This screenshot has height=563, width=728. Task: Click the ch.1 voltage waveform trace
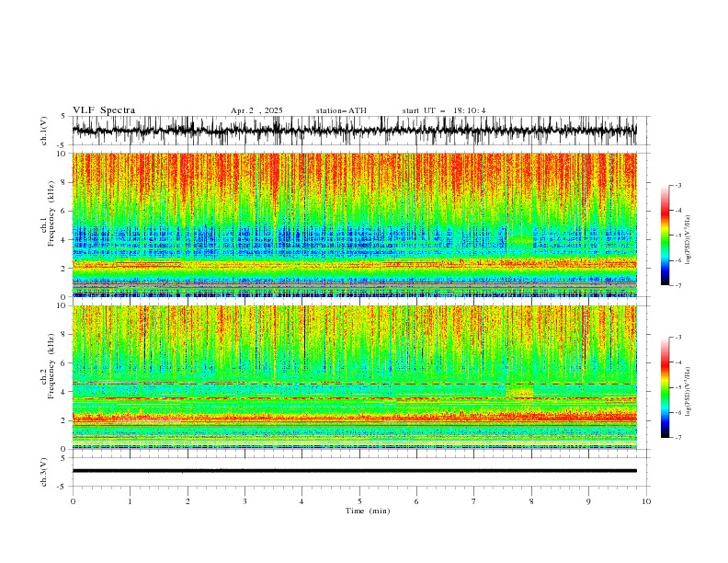[354, 131]
